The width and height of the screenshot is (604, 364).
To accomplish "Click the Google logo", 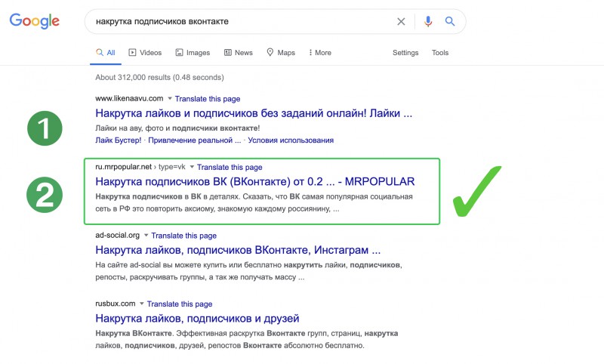I will coord(34,21).
